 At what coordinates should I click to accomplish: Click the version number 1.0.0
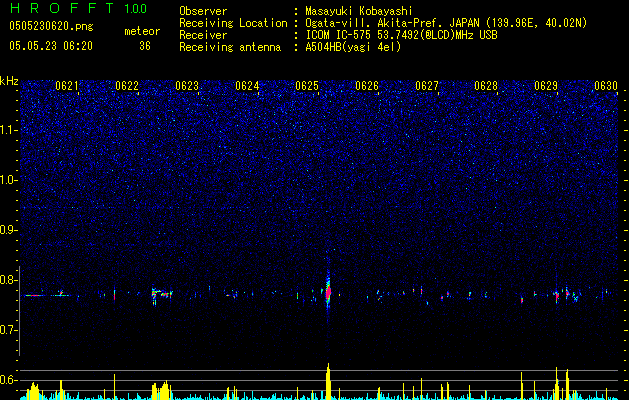136,9
